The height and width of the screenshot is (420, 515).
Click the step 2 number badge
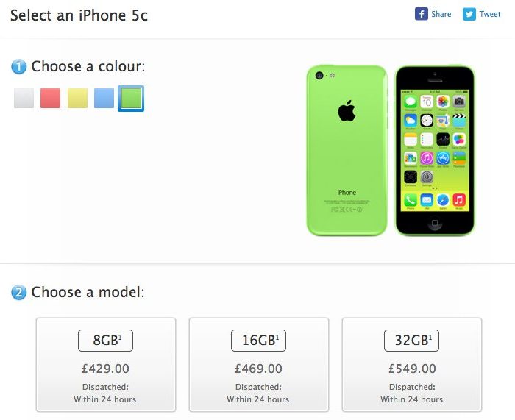point(18,292)
